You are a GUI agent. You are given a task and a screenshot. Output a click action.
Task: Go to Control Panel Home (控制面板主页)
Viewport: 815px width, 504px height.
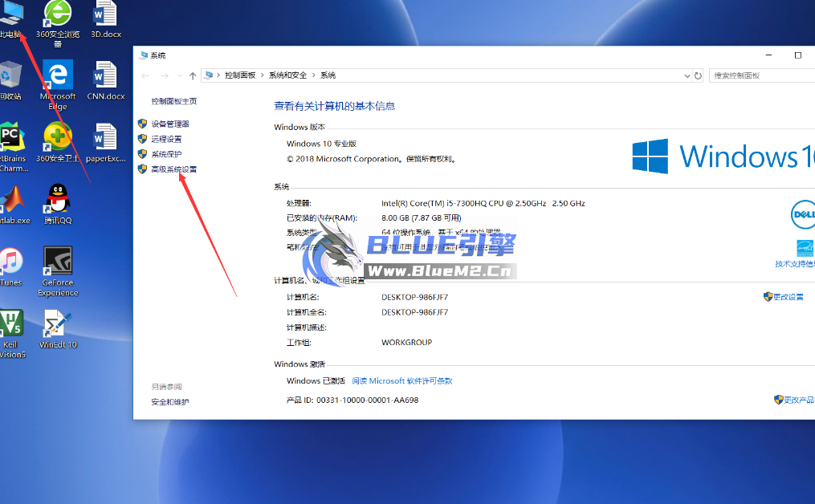pyautogui.click(x=173, y=101)
